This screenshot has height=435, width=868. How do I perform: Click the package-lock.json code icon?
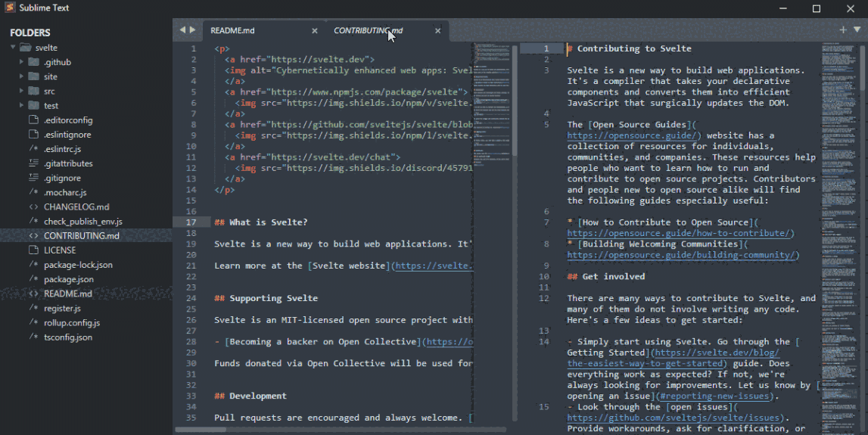[34, 265]
